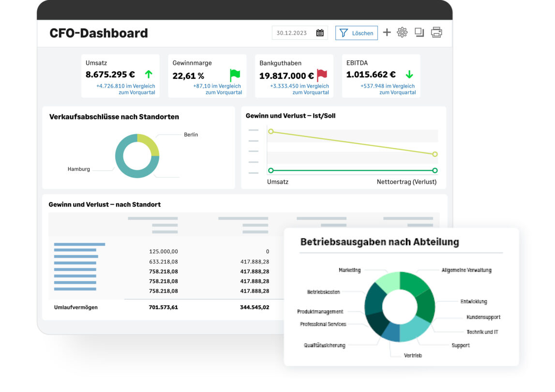Screen dimensions: 555x392
Task: Click the green up arrow on Umsatz
Action: click(x=149, y=75)
